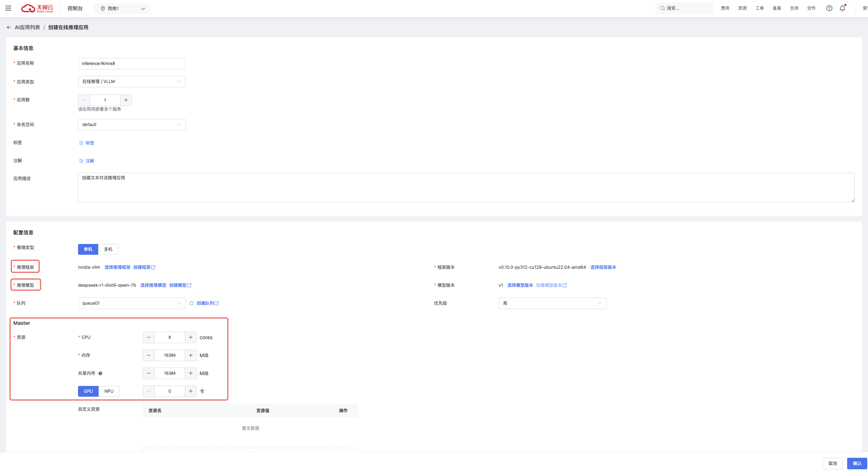The width and height of the screenshot is (868, 470).
Task: Open the 优先级 priority dropdown
Action: tap(552, 303)
